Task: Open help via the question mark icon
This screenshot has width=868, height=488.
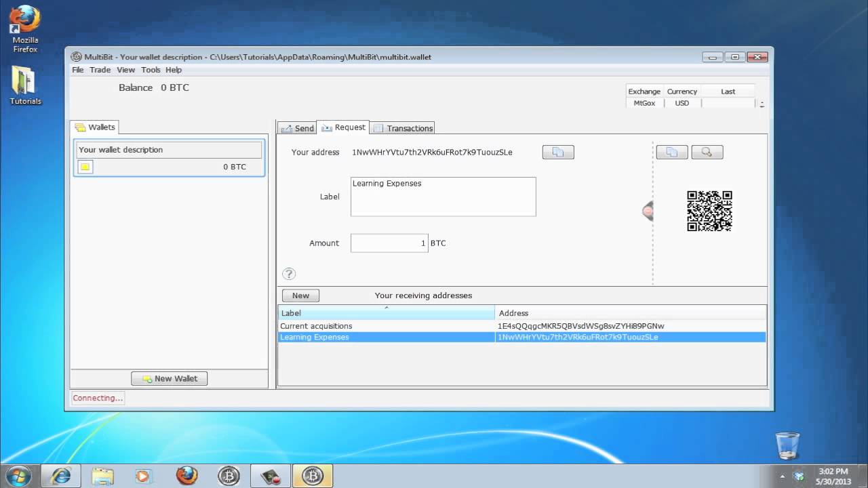Action: tap(289, 274)
